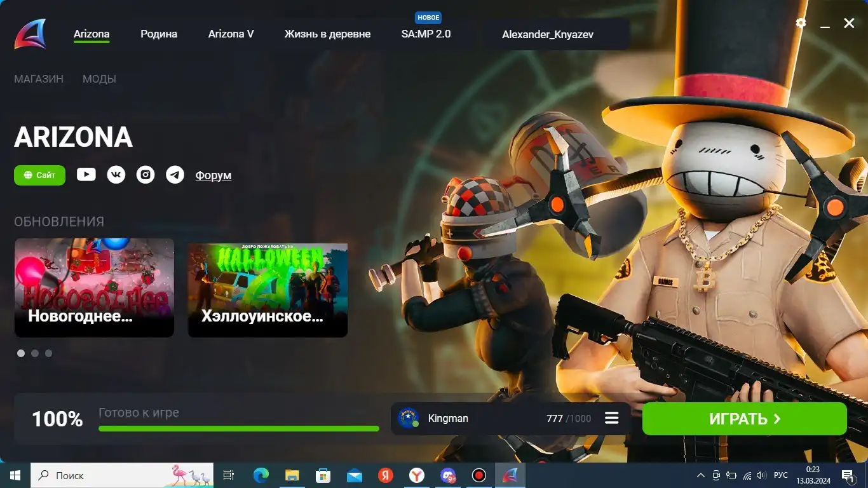
Task: Click the ARIZONA title heading
Action: pyautogui.click(x=74, y=137)
